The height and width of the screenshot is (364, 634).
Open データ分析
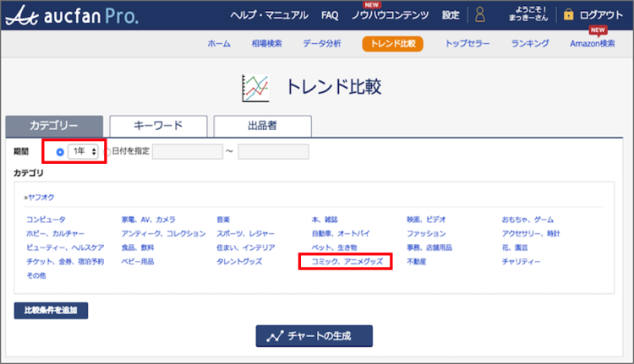(x=322, y=44)
